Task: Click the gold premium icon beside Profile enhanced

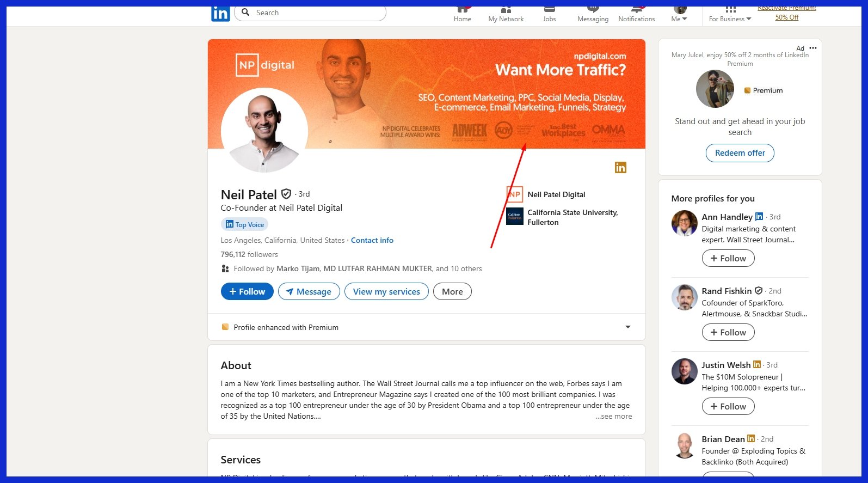Action: tap(225, 327)
